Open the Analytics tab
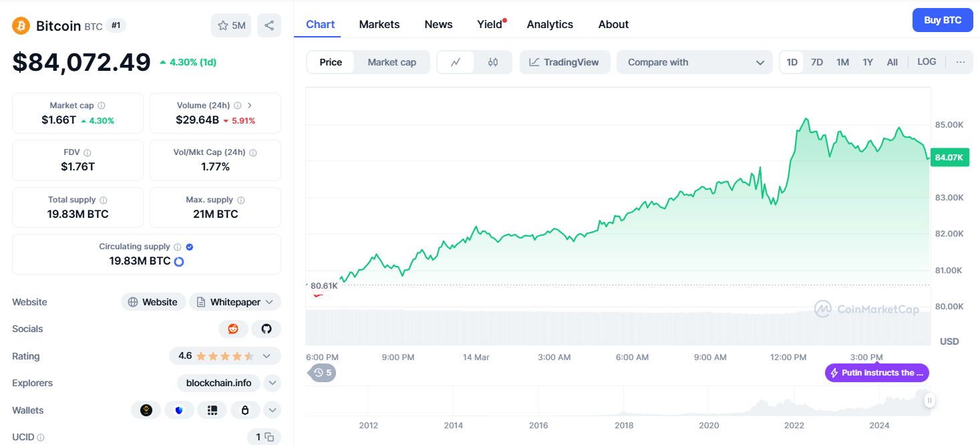The width and height of the screenshot is (980, 445). (550, 24)
